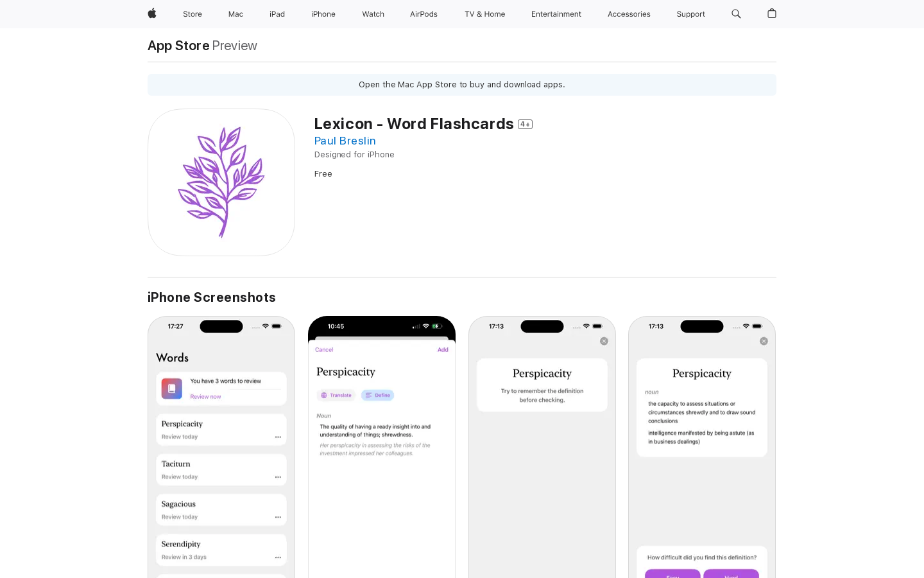Open the TV & Home menu

pos(484,14)
